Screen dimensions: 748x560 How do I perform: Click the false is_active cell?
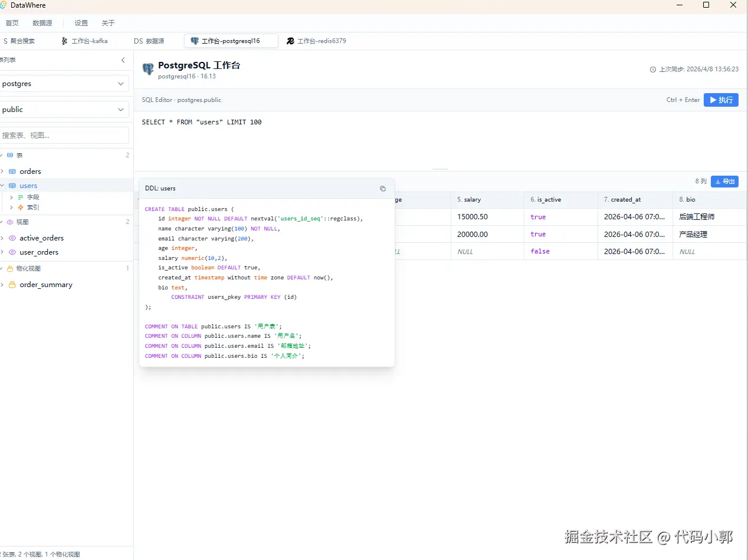pyautogui.click(x=561, y=251)
